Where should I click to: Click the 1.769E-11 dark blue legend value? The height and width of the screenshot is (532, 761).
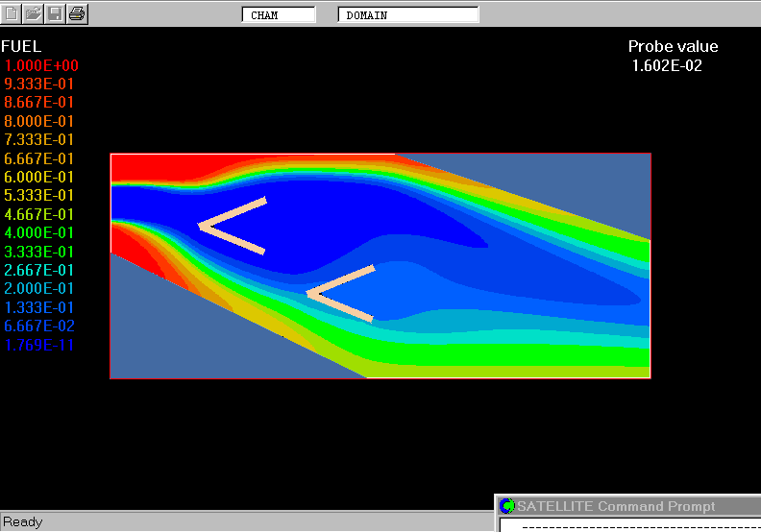pos(39,345)
